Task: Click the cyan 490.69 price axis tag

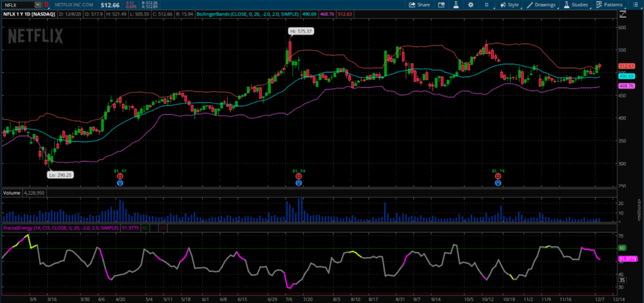Action: click(627, 76)
